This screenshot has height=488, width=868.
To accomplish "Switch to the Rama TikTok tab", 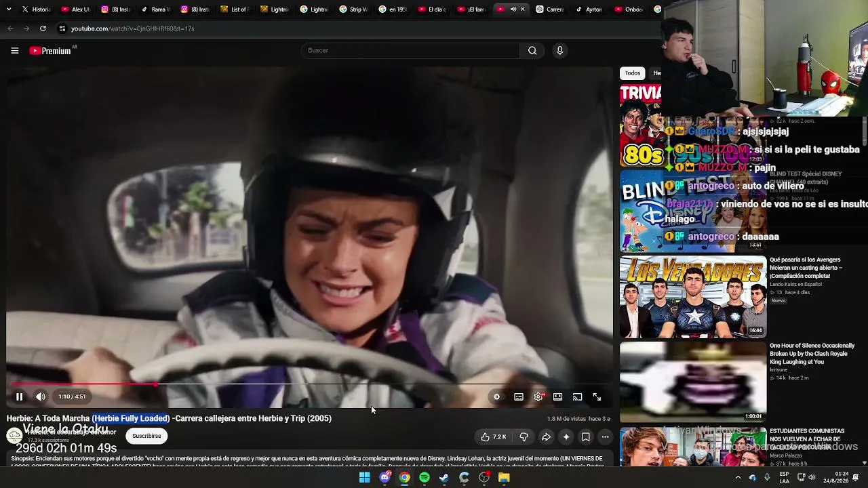I will [x=154, y=9].
